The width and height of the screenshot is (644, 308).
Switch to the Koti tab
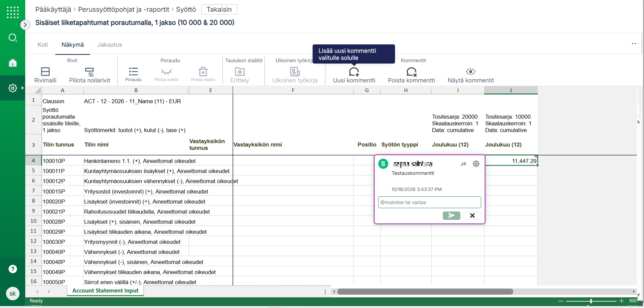coord(43,45)
